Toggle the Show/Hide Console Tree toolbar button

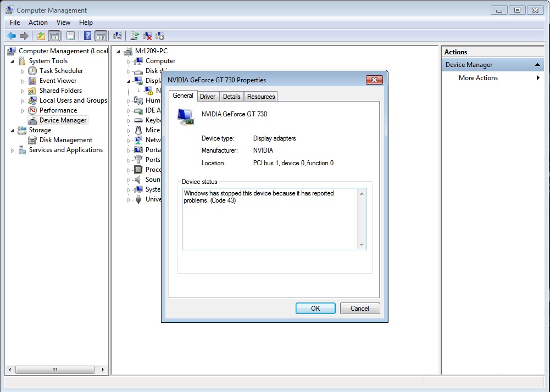54,36
